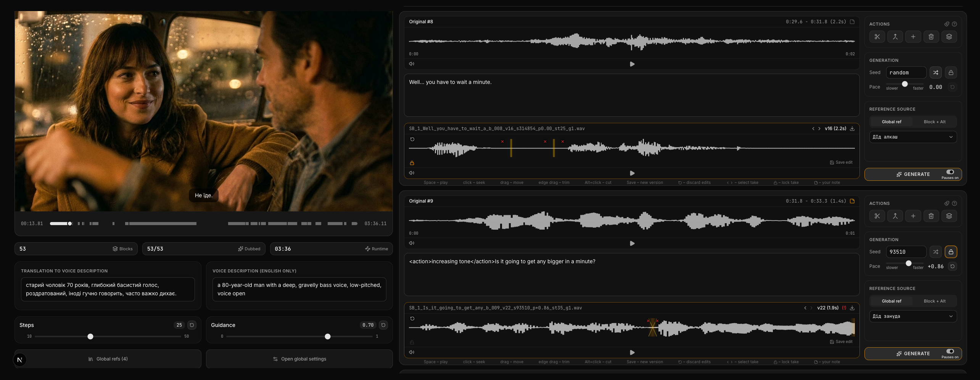Screen dimensions: 980x380
Task: Click the plus add icon for block #8
Action: pyautogui.click(x=913, y=37)
